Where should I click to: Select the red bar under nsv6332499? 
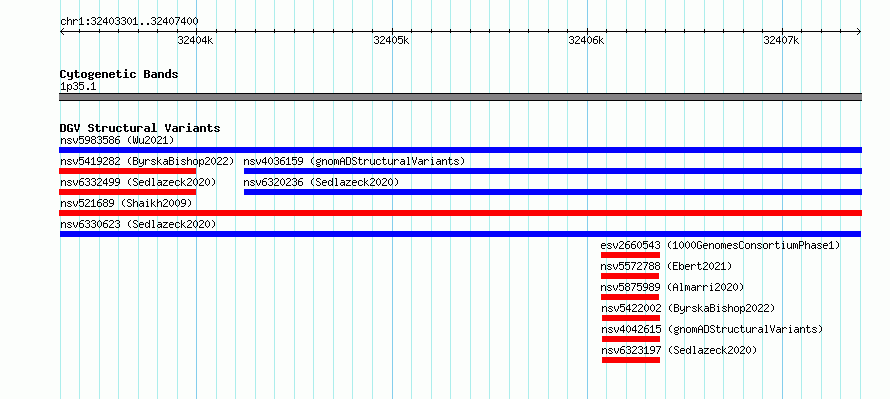click(x=128, y=192)
